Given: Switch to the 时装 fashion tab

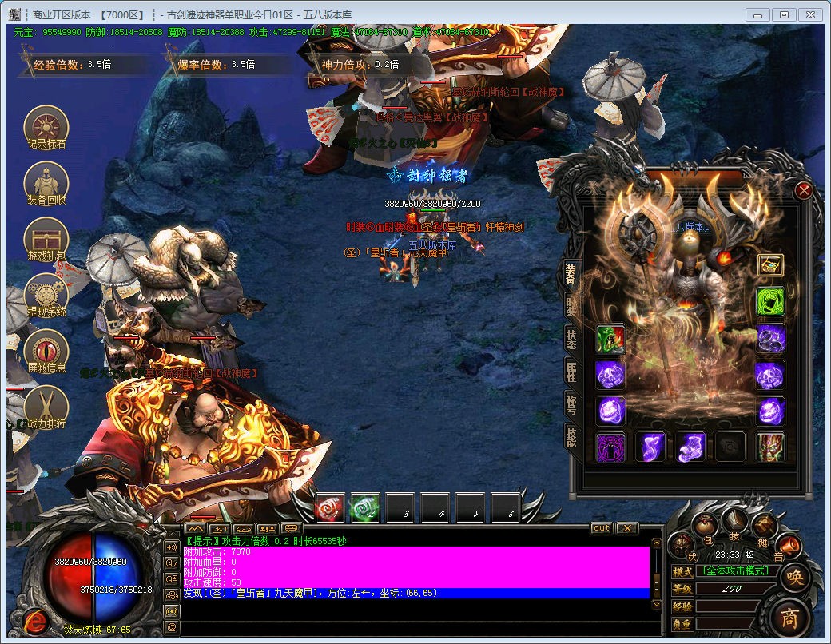Looking at the screenshot, I should (x=571, y=308).
